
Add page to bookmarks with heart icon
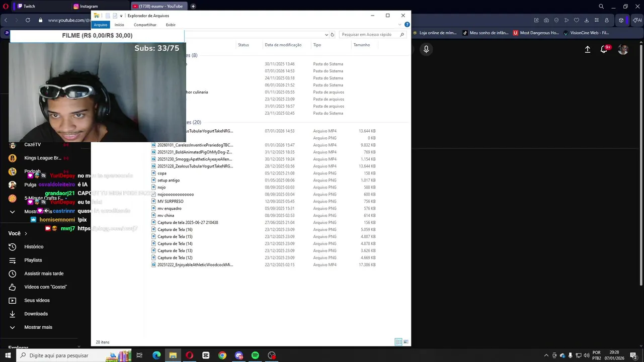[x=577, y=20]
